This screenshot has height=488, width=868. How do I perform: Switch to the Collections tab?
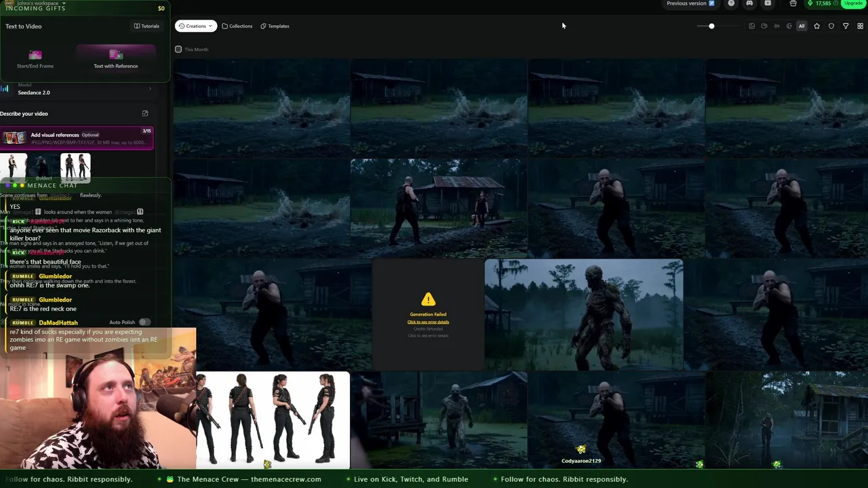pos(237,26)
